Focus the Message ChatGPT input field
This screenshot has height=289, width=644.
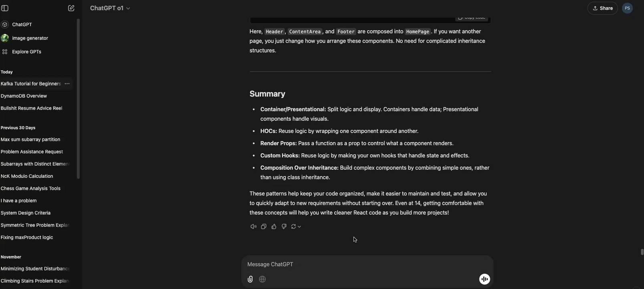pyautogui.click(x=361, y=264)
